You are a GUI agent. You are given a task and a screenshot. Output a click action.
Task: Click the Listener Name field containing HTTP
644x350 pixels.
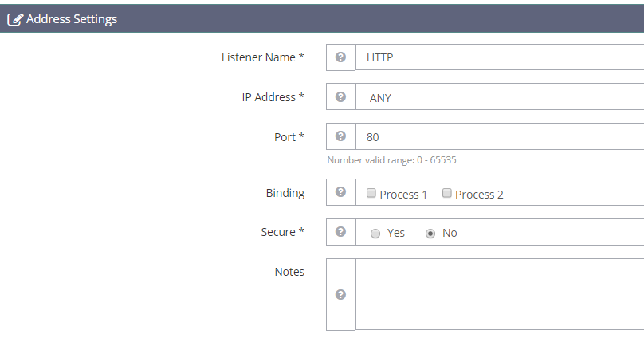(x=500, y=57)
